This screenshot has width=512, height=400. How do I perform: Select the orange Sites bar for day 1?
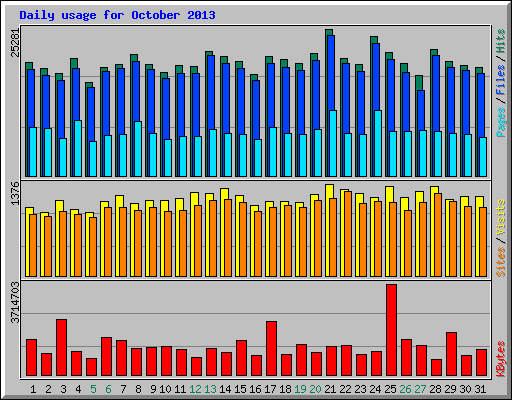33,245
